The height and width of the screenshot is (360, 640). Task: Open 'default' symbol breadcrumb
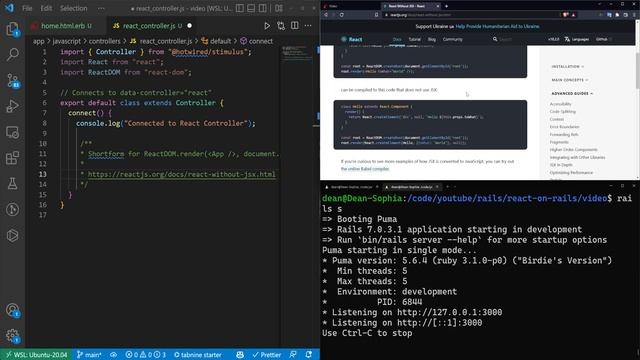(216, 41)
